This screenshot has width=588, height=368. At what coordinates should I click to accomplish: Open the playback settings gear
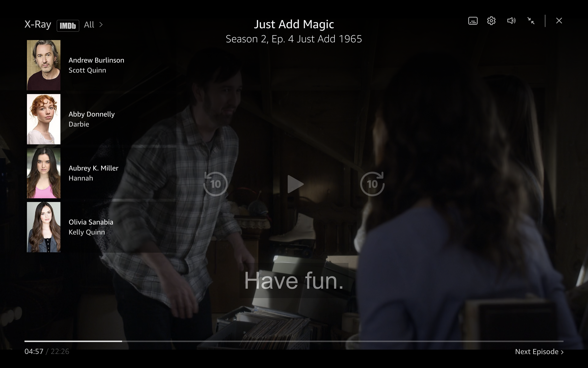coord(491,21)
